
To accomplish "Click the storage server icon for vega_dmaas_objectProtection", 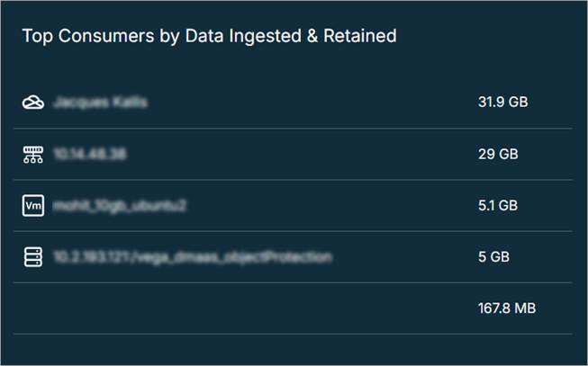I will point(32,257).
